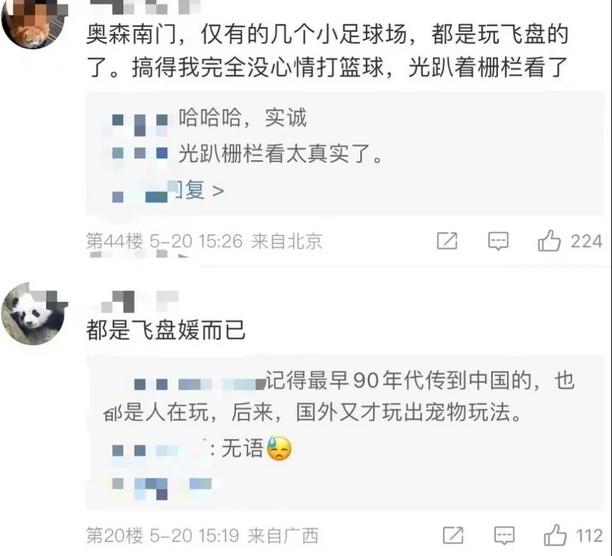Like the comment with 112 likes
This screenshot has height=556, width=612.
553,534
